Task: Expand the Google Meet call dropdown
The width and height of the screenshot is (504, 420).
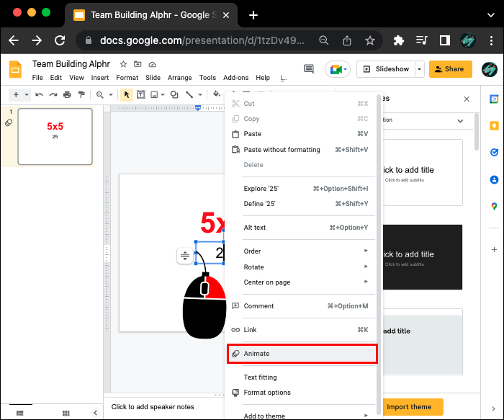Action: pyautogui.click(x=346, y=69)
